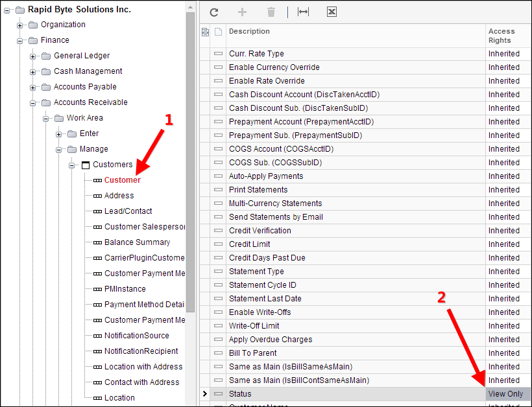
Task: Click the fit column width toolbar icon
Action: coord(302,12)
